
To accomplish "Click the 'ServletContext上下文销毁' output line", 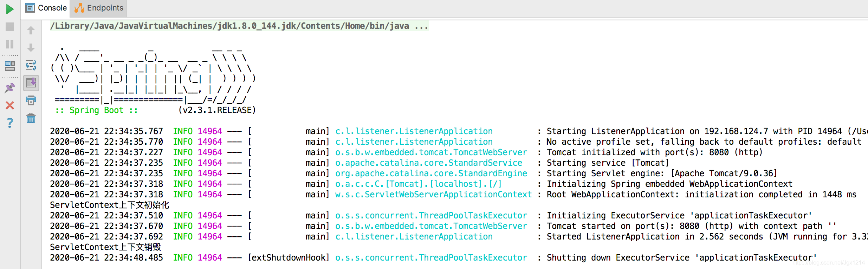I will click(x=105, y=247).
